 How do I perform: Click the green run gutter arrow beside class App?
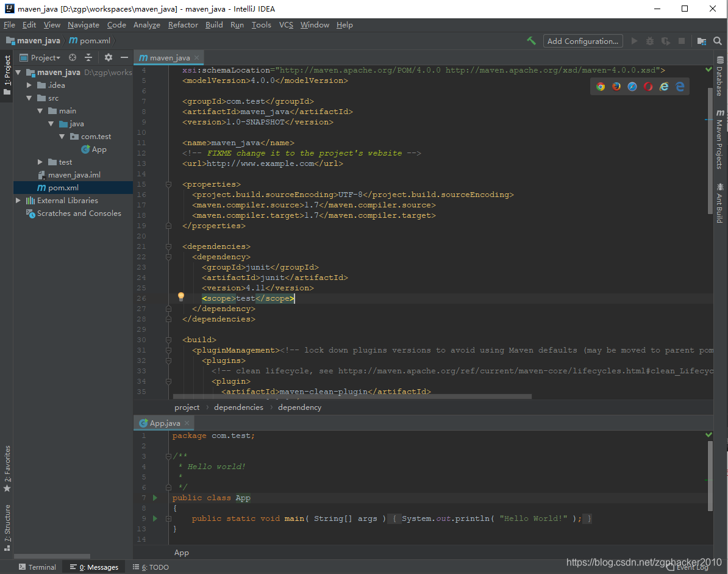click(x=155, y=498)
